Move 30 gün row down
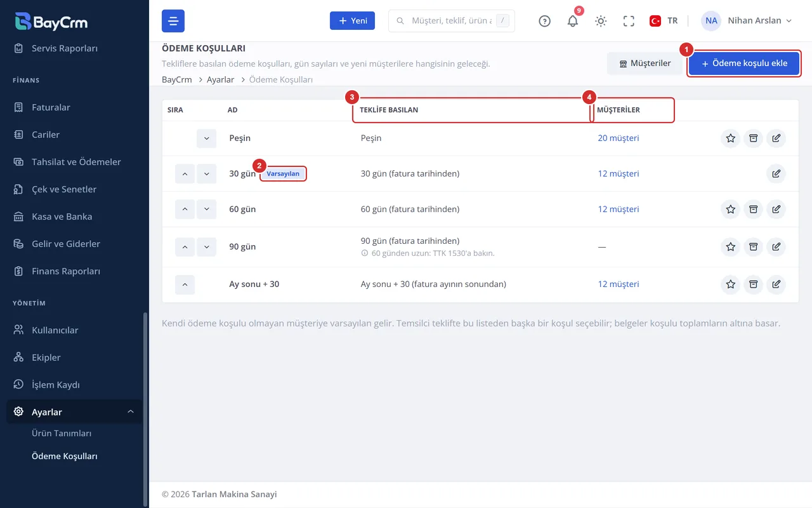The image size is (812, 508). [207, 173]
